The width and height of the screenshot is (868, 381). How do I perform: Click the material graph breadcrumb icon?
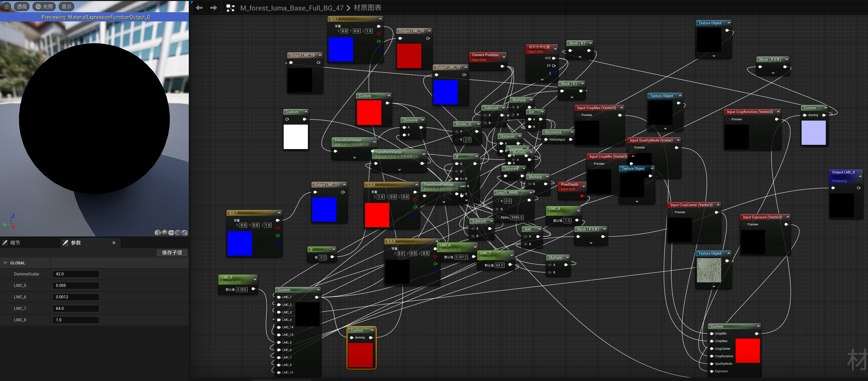pyautogui.click(x=230, y=8)
